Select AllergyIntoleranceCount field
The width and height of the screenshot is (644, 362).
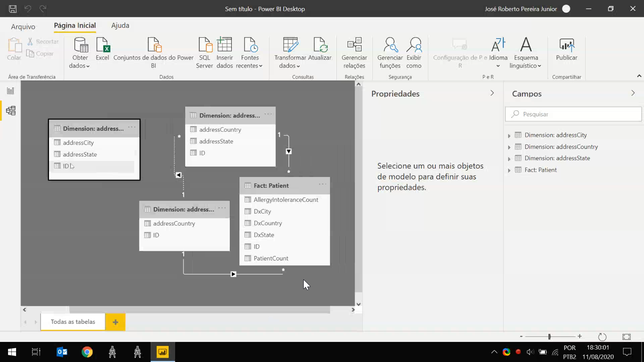(x=285, y=200)
